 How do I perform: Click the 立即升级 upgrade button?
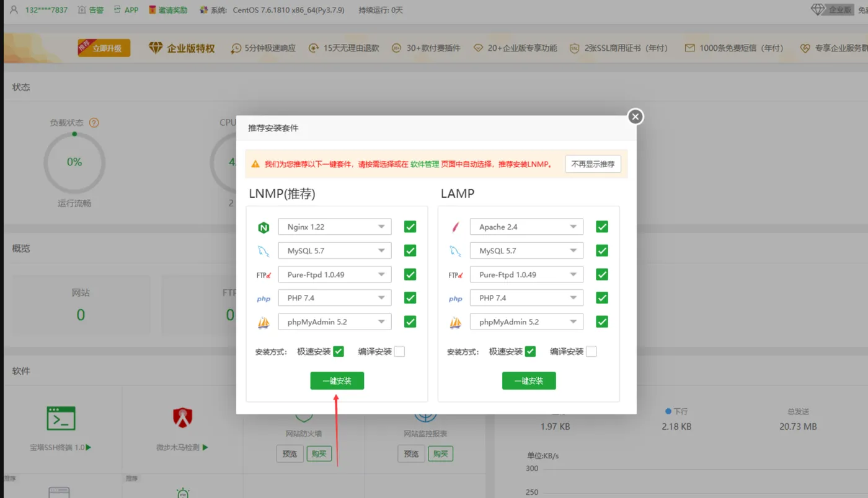tap(104, 48)
